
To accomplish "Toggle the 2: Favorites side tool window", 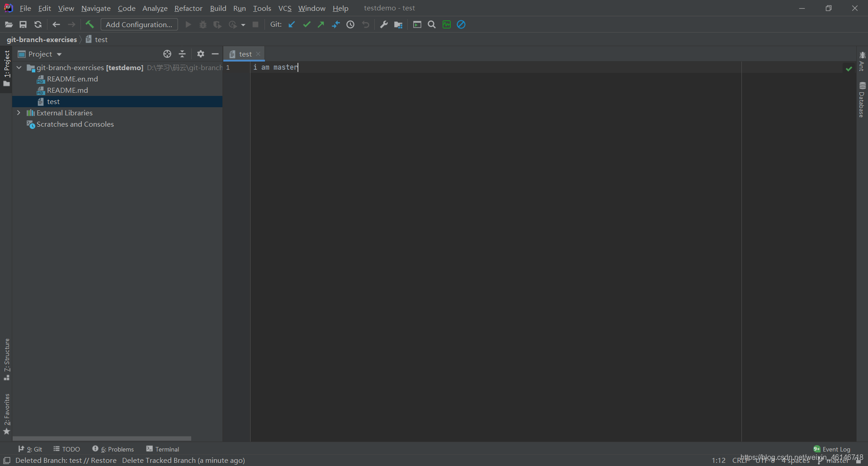I will (x=6, y=414).
